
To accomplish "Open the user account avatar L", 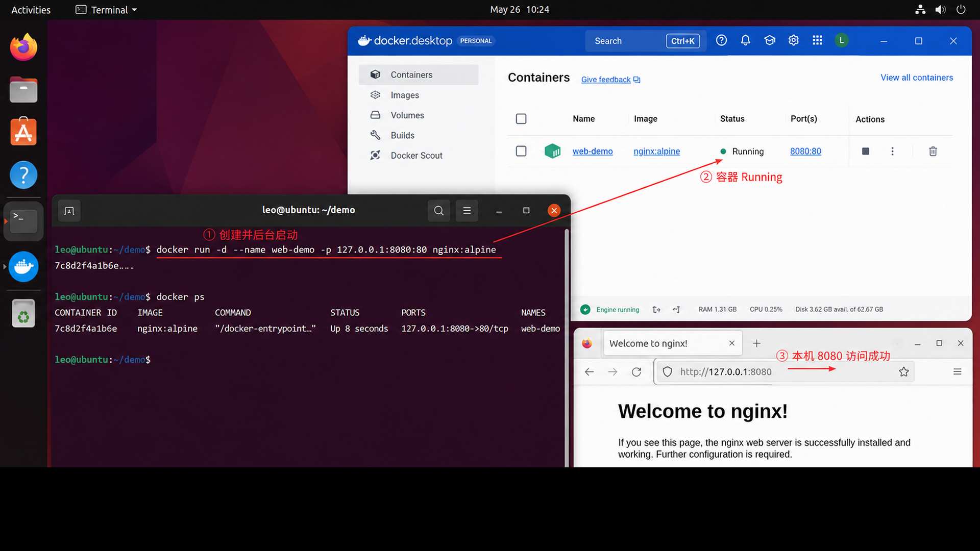I will (842, 40).
